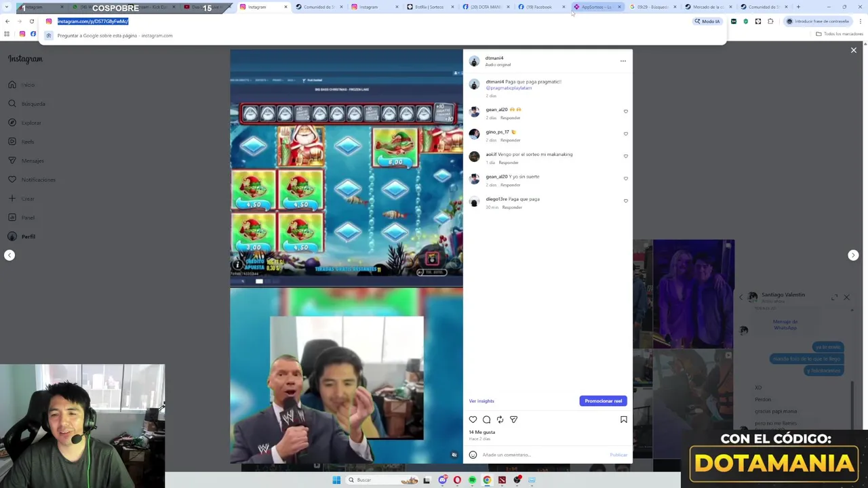Reply to gino_ps_17's comment

coord(510,140)
